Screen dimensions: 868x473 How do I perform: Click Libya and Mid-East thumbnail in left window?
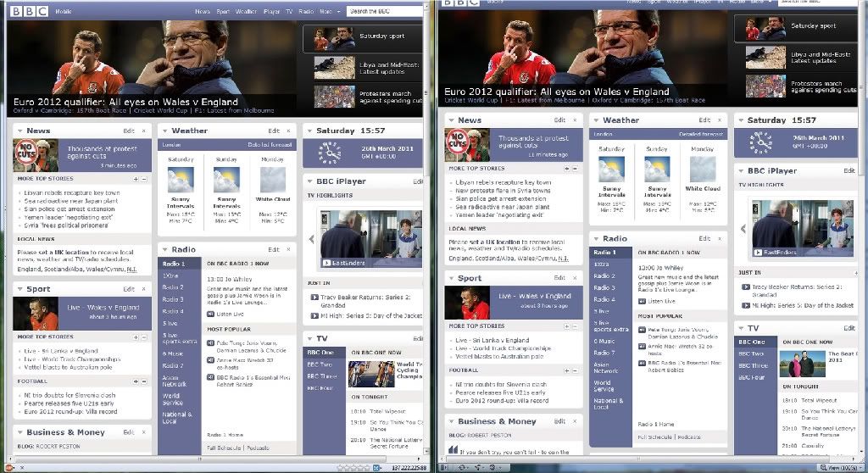334,68
